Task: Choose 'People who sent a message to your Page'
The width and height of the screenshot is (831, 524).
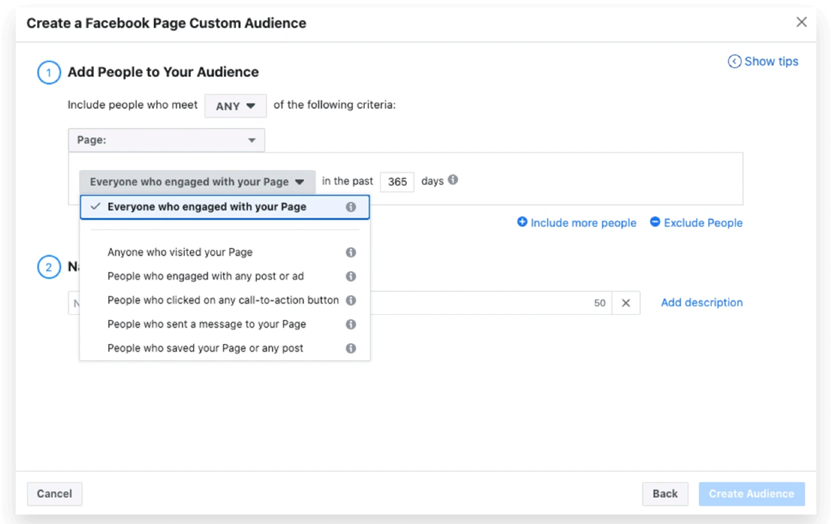Action: coord(206,325)
